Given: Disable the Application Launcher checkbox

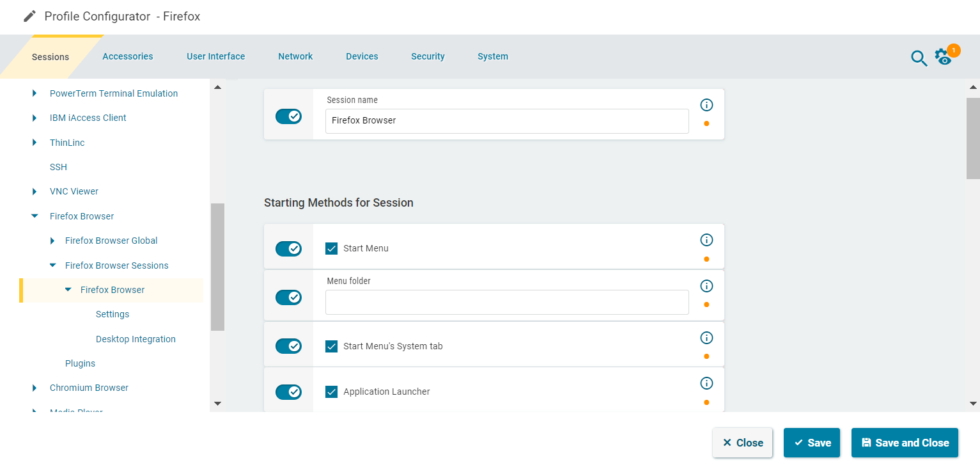Looking at the screenshot, I should [x=331, y=392].
